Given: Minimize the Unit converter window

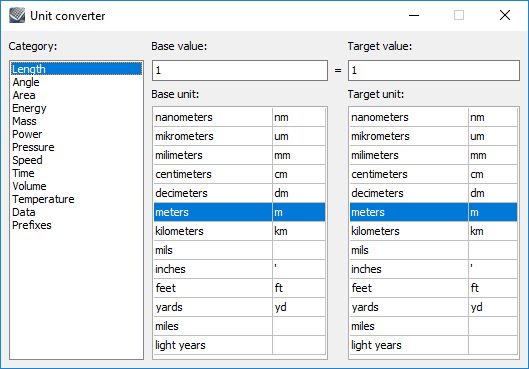Looking at the screenshot, I should click(414, 15).
